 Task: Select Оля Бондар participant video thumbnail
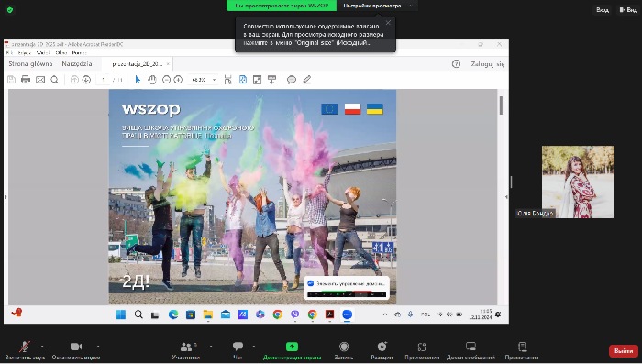tap(578, 182)
